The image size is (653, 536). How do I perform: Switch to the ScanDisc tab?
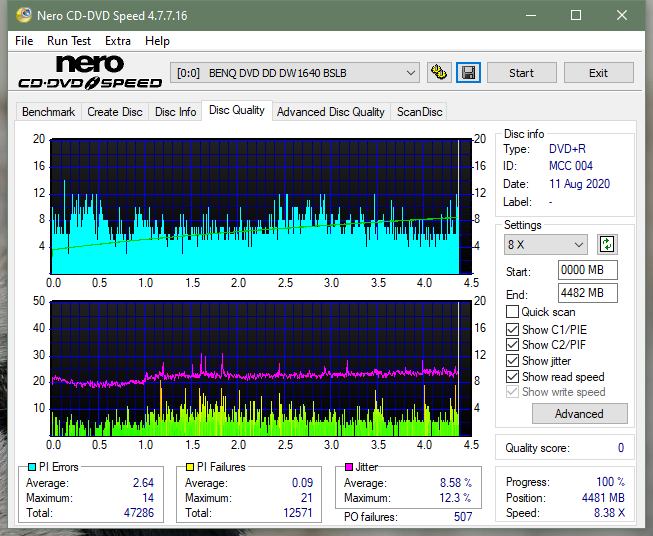(419, 112)
